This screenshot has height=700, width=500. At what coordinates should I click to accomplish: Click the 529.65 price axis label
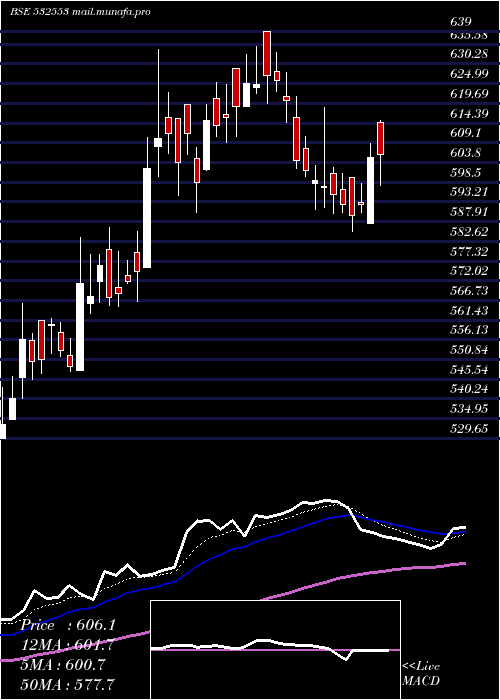click(469, 429)
